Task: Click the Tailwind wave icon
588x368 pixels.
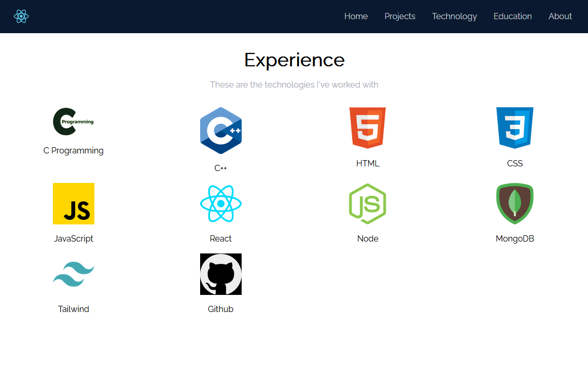Action: point(74,274)
